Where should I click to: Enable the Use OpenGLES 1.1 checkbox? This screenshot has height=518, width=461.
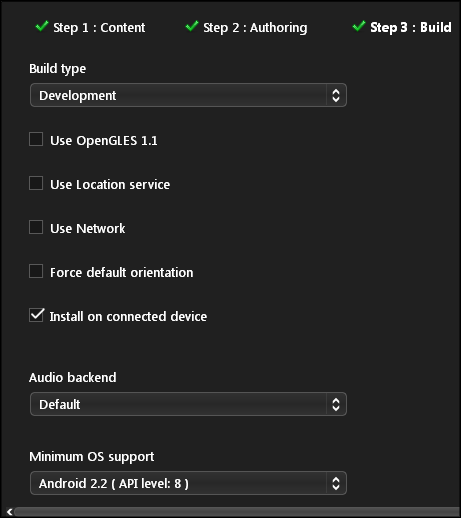click(36, 139)
